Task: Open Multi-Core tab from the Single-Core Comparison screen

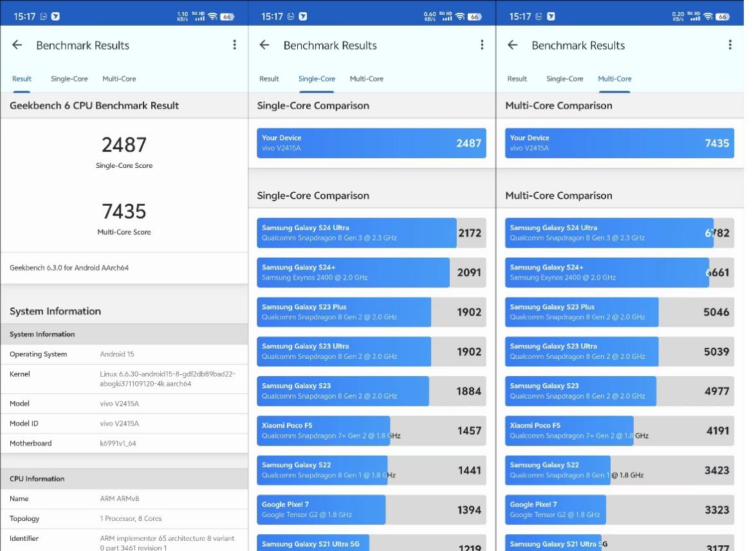Action: coord(367,79)
